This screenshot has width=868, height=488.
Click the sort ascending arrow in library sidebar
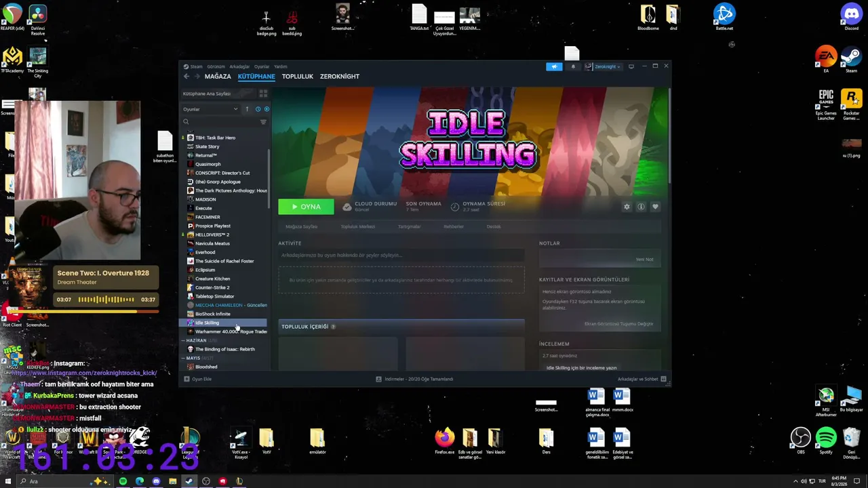(247, 109)
